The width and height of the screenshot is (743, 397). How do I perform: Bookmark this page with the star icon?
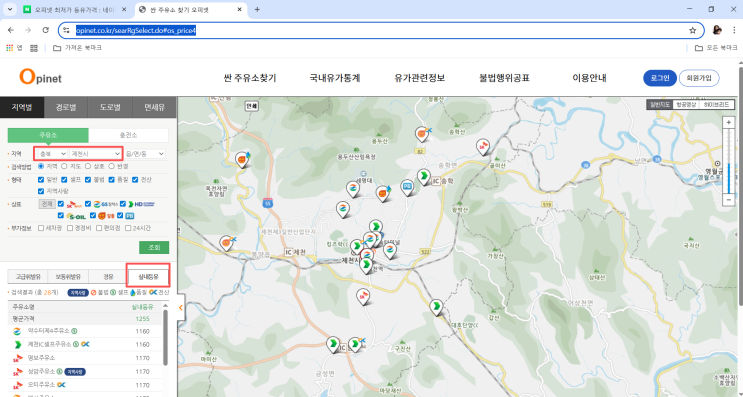692,30
